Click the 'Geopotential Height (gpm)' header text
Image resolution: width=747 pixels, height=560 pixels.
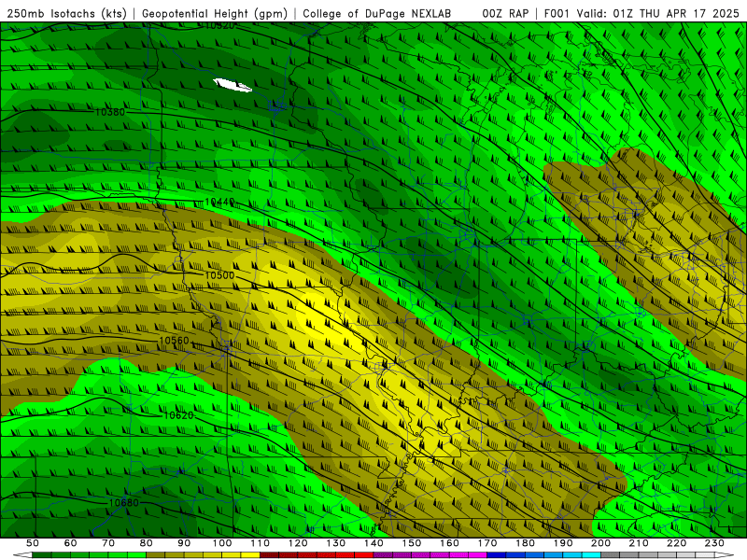pyautogui.click(x=215, y=13)
